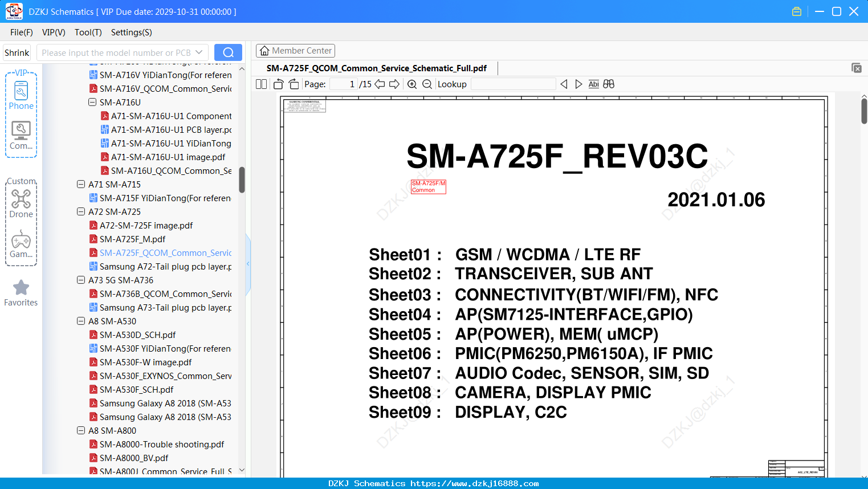Select the SM-A725F_QCOM_Common_Service_Schematic_Full.pdf tab
868x489 pixels.
tap(377, 68)
